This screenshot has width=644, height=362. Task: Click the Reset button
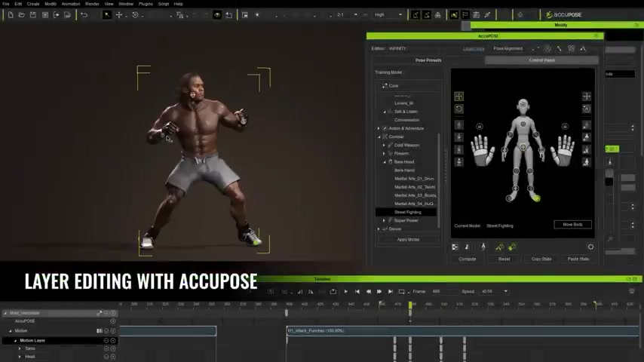[504, 259]
